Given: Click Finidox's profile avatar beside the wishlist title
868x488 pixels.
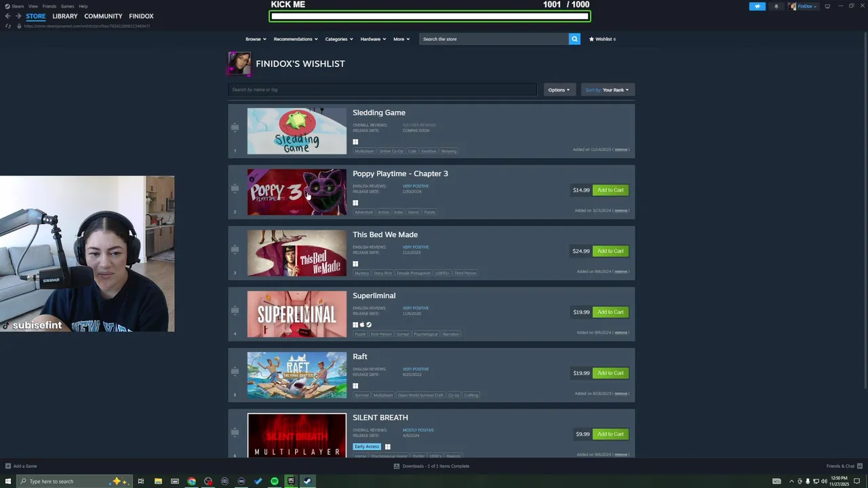Looking at the screenshot, I should coord(239,64).
